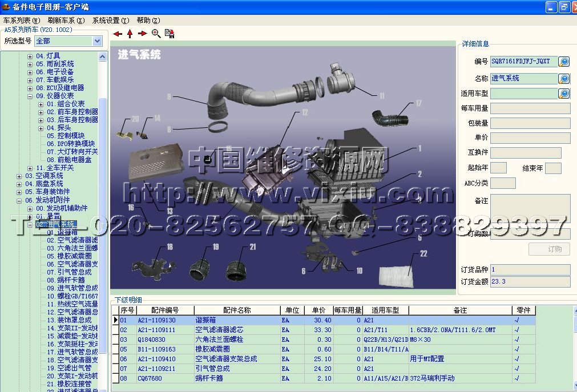Toggle 零件 checkmark for row 03
Viewport: 577px width, 392px height.
[517, 340]
